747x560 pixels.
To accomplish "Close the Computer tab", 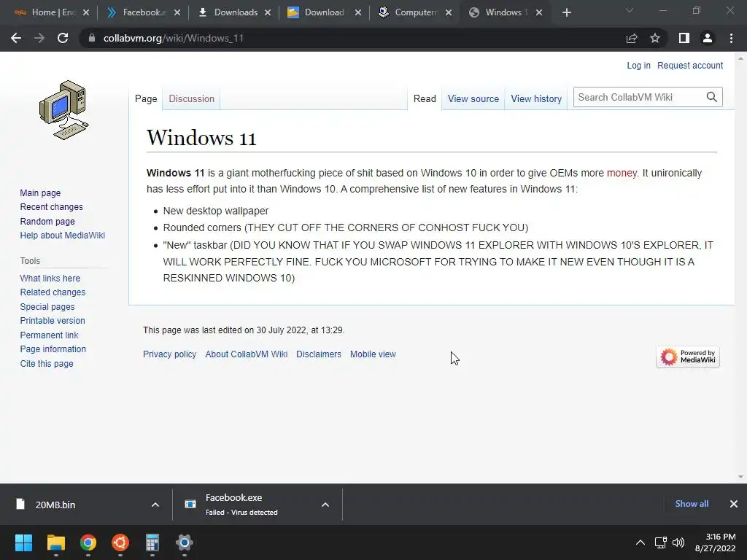I will tap(449, 13).
